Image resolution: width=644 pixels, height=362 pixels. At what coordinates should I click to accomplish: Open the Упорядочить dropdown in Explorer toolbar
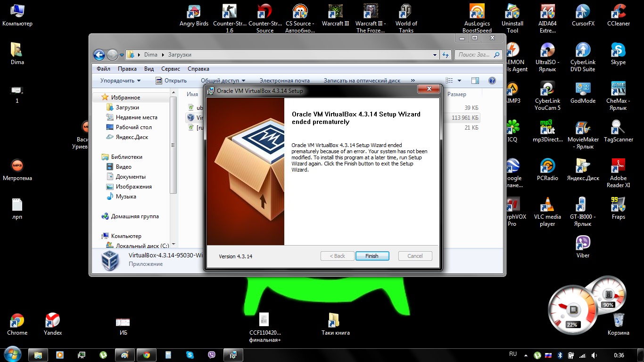coord(120,81)
